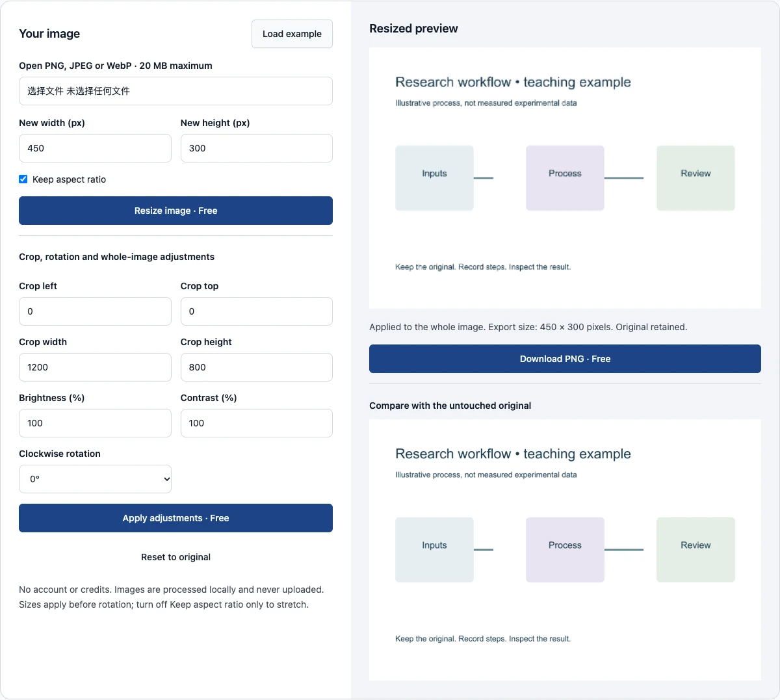780x700 pixels.
Task: Edit the Brightness percentage field
Action: [x=95, y=423]
